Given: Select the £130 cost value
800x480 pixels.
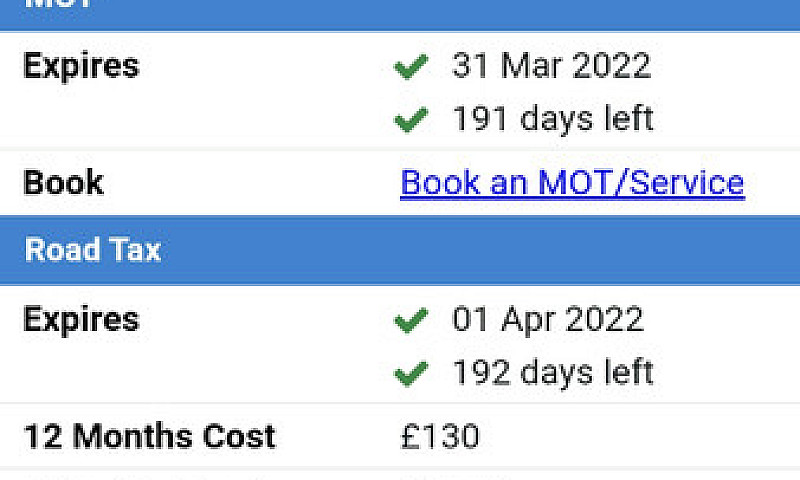Looking at the screenshot, I should click(x=440, y=437).
